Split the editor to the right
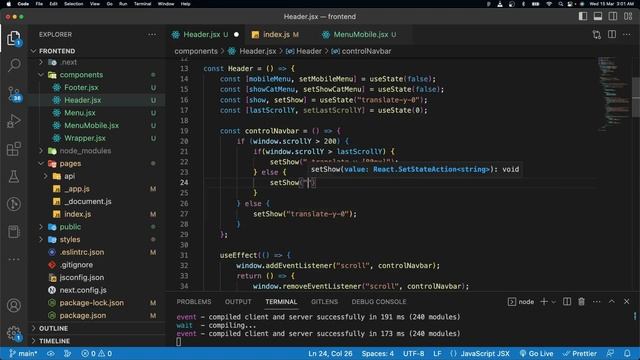Screen dimensions: 640x360 point(612,35)
